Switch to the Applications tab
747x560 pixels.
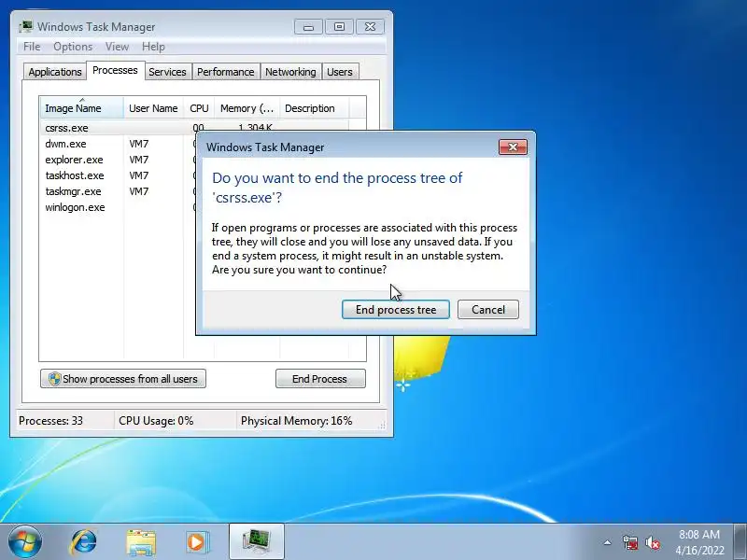click(x=55, y=72)
